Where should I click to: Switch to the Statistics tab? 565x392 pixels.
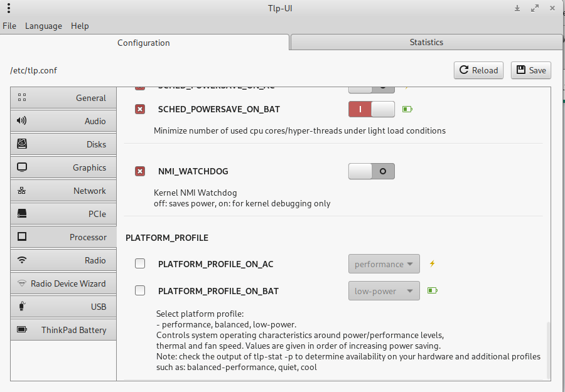point(426,42)
